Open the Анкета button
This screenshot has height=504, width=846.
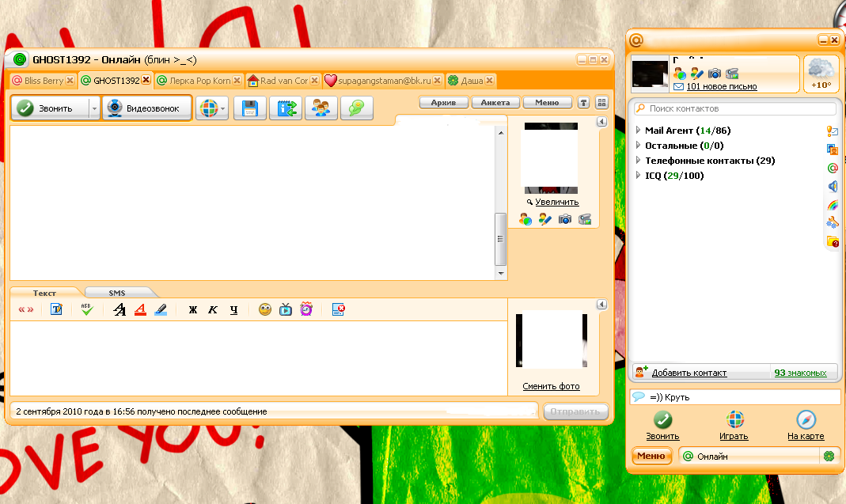[x=495, y=103]
